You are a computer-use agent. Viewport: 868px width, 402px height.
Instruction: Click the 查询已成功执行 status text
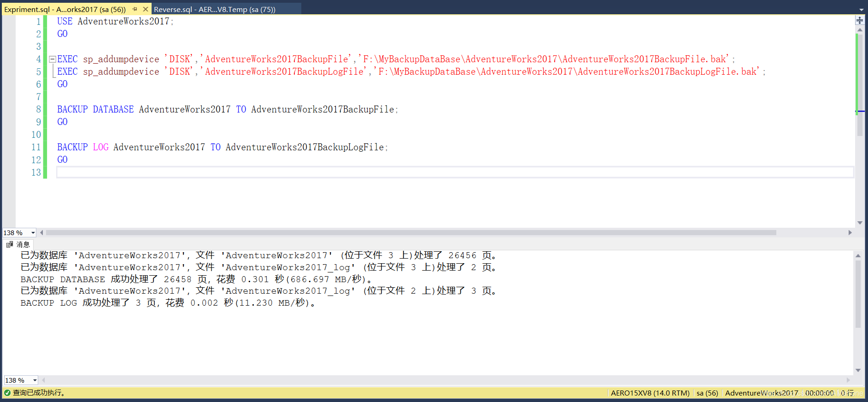[x=40, y=393]
